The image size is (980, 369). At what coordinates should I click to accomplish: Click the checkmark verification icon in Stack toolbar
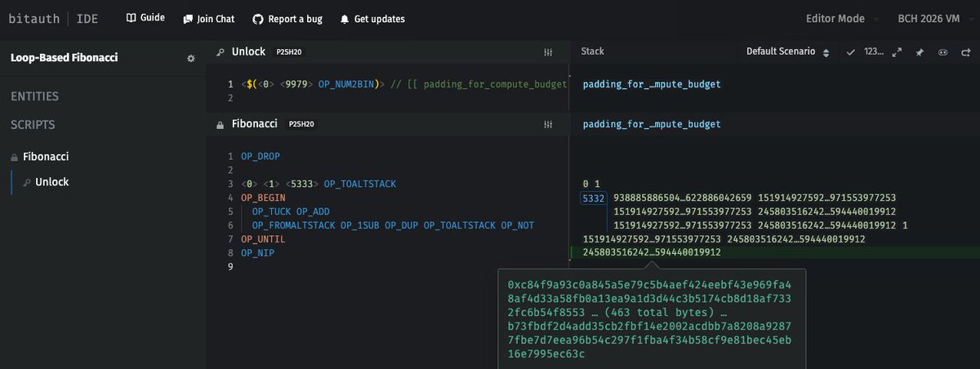[x=850, y=51]
